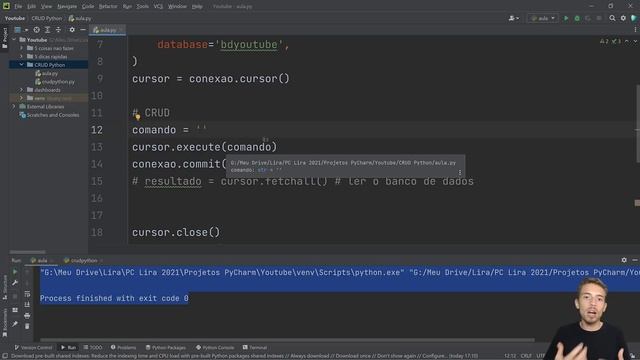
Task: Open the File menu
Action: pos(18,7)
